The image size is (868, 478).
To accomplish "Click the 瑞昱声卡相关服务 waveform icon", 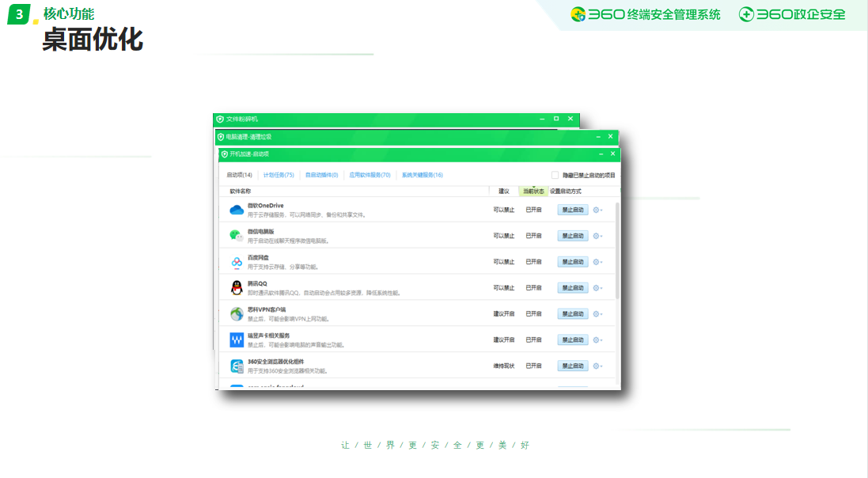I will [237, 340].
